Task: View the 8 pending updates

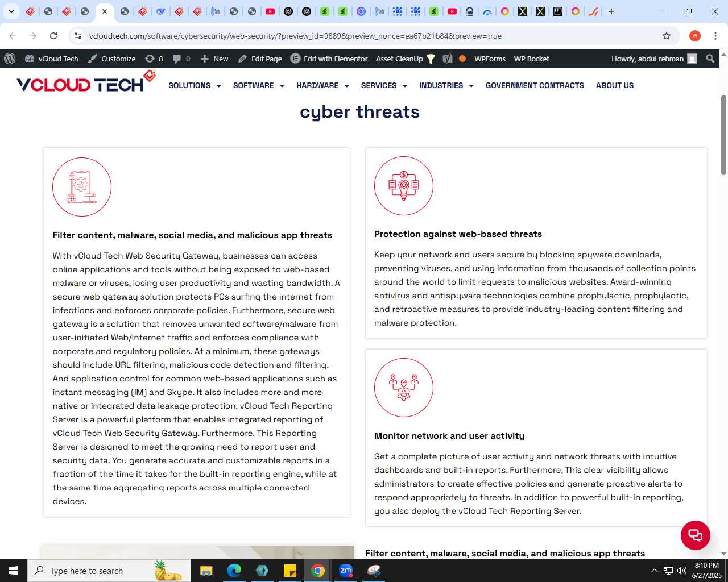Action: (154, 59)
